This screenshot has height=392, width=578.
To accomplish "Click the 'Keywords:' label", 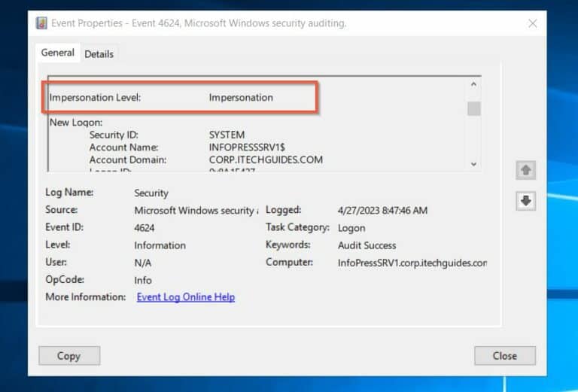I will click(288, 245).
